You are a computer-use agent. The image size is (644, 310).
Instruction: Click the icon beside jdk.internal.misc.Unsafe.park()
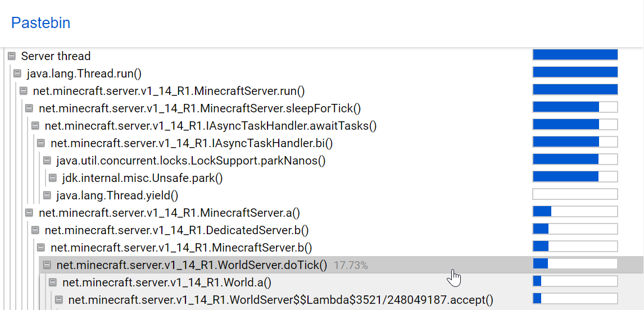pos(53,178)
